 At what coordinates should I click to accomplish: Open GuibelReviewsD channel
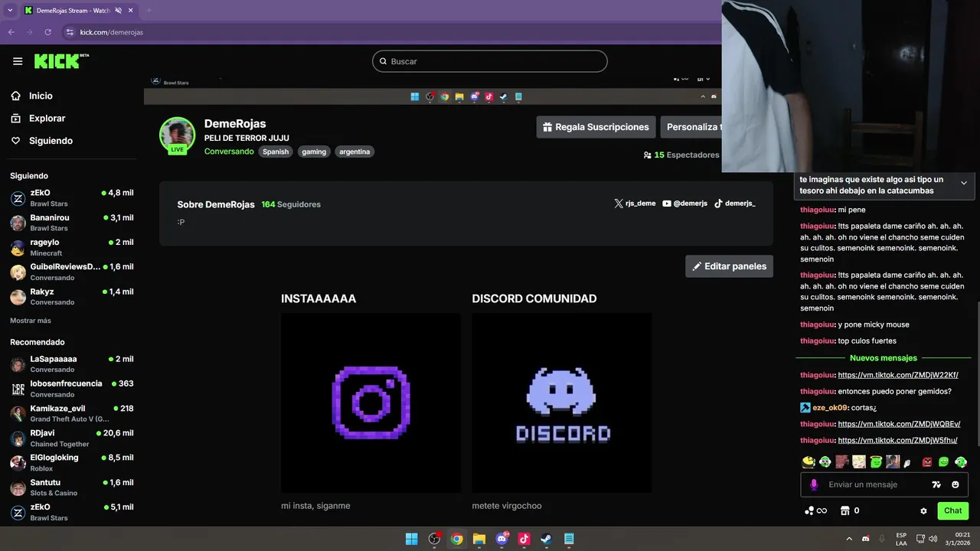(72, 272)
